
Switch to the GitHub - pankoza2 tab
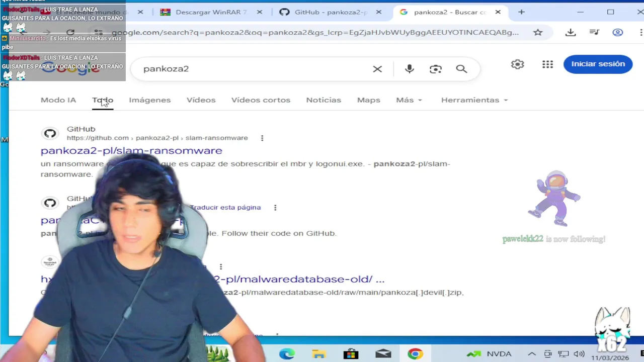pyautogui.click(x=324, y=12)
